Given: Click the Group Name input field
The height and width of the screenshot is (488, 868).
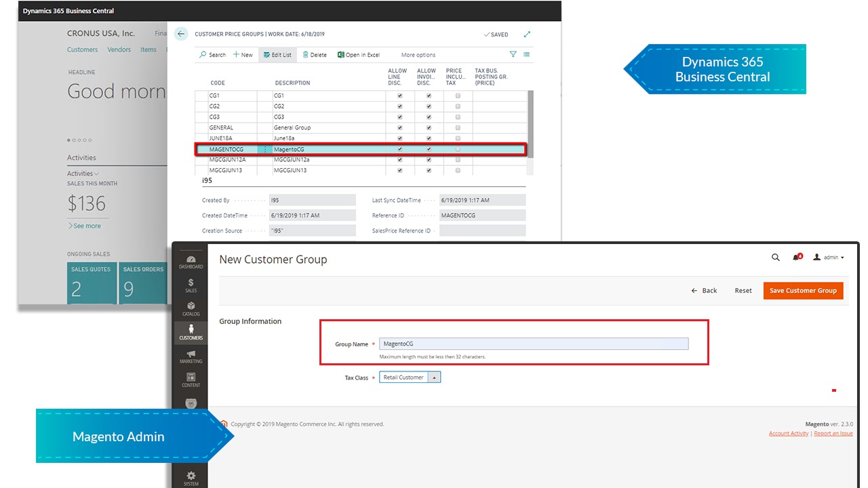Looking at the screenshot, I should 534,344.
